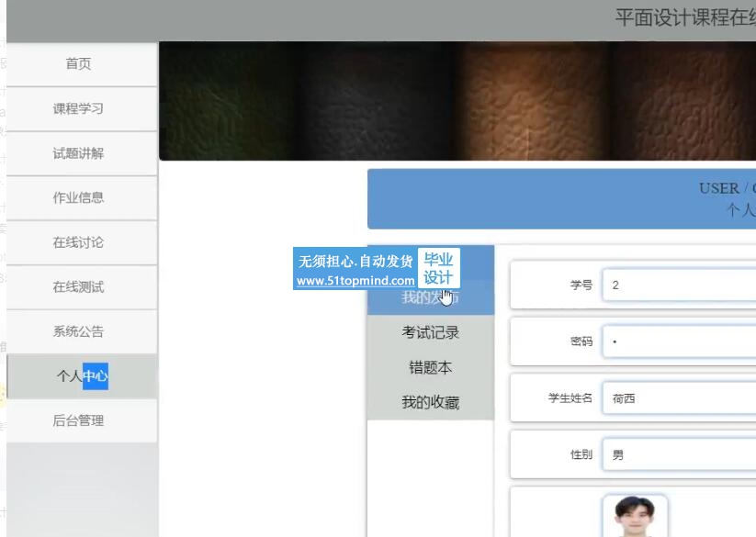Focus the 密码 input field

pyautogui.click(x=680, y=341)
